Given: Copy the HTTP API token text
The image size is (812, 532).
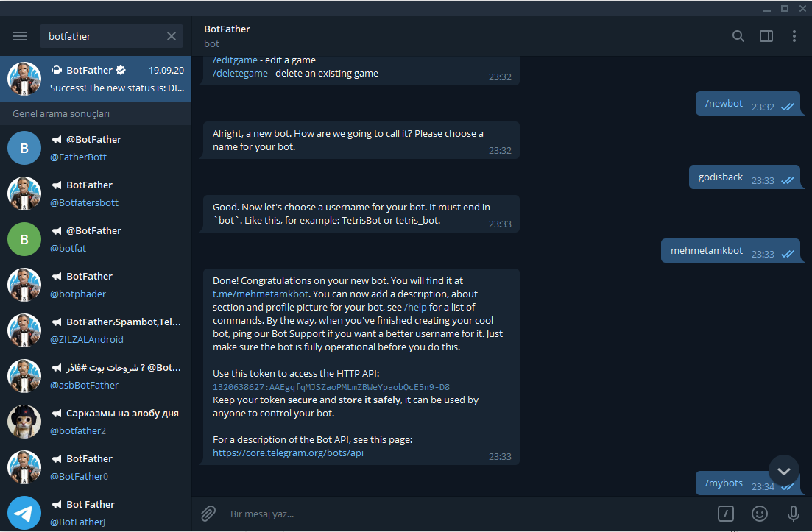Looking at the screenshot, I should (x=331, y=387).
